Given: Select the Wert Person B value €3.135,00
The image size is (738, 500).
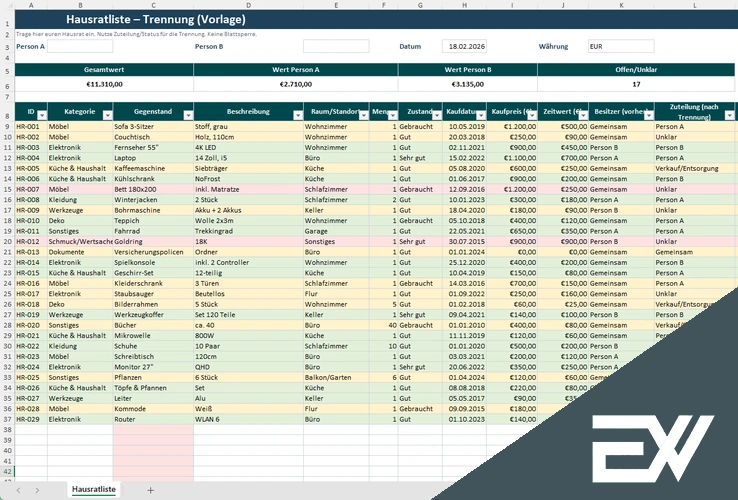Looking at the screenshot, I should (468, 84).
